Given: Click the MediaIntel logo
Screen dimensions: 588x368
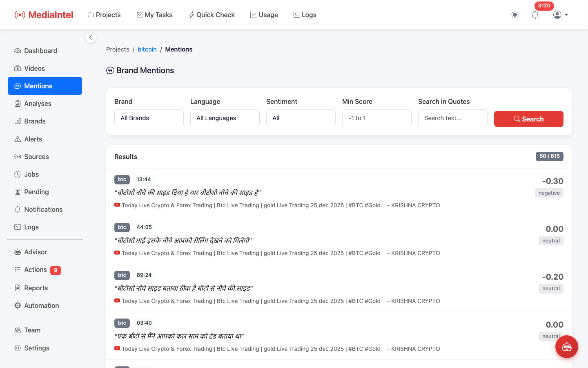Looking at the screenshot, I should tap(44, 15).
